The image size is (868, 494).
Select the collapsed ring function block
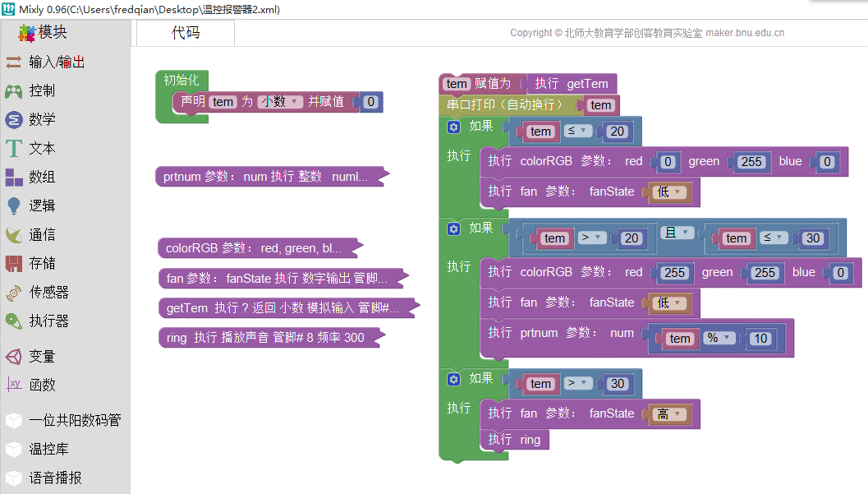[271, 337]
